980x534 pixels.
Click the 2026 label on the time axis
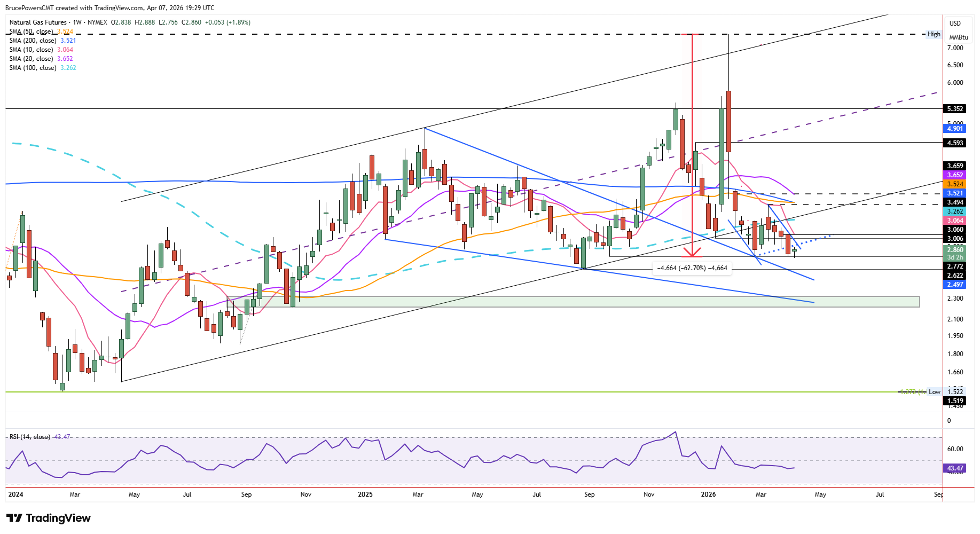tap(708, 494)
